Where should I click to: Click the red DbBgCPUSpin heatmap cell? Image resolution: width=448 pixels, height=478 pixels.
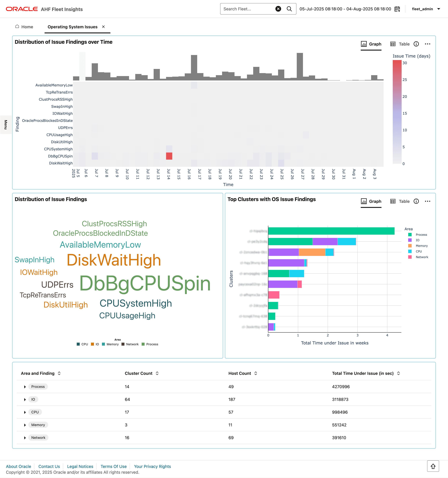169,156
